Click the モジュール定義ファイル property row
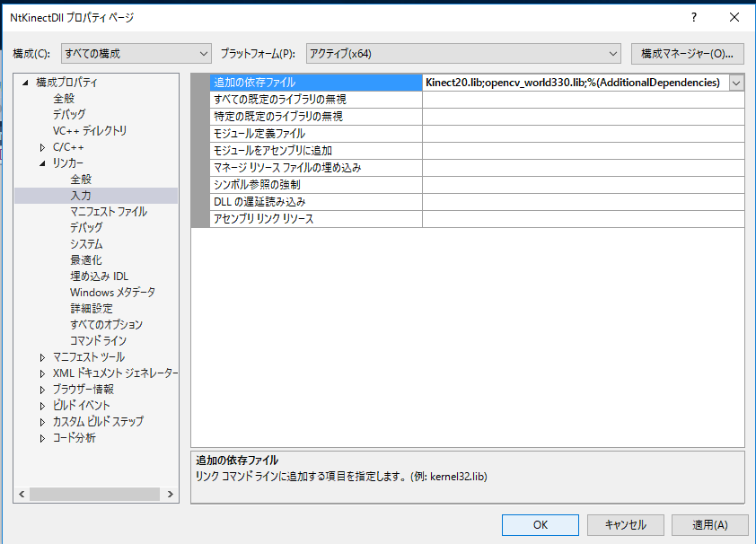 [316, 134]
